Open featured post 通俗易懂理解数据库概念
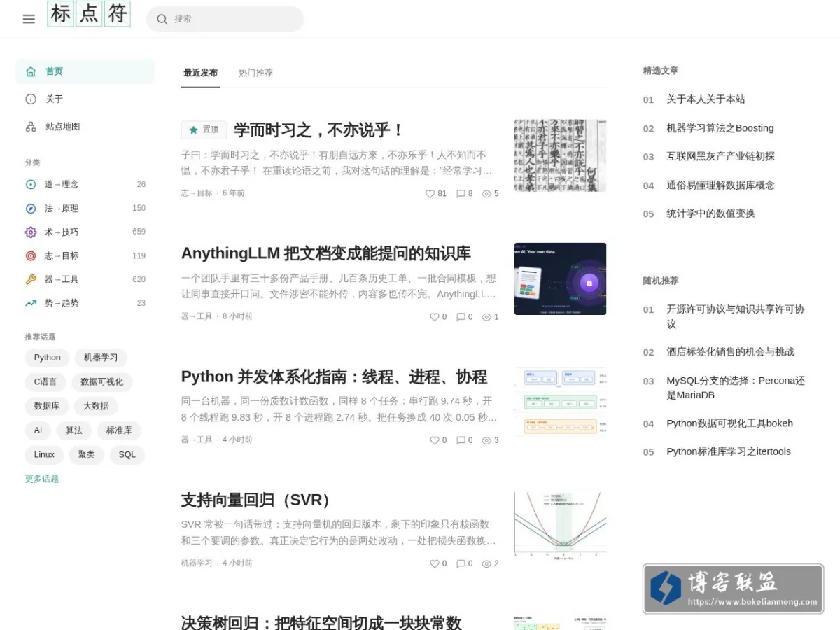This screenshot has width=840, height=630. [721, 185]
